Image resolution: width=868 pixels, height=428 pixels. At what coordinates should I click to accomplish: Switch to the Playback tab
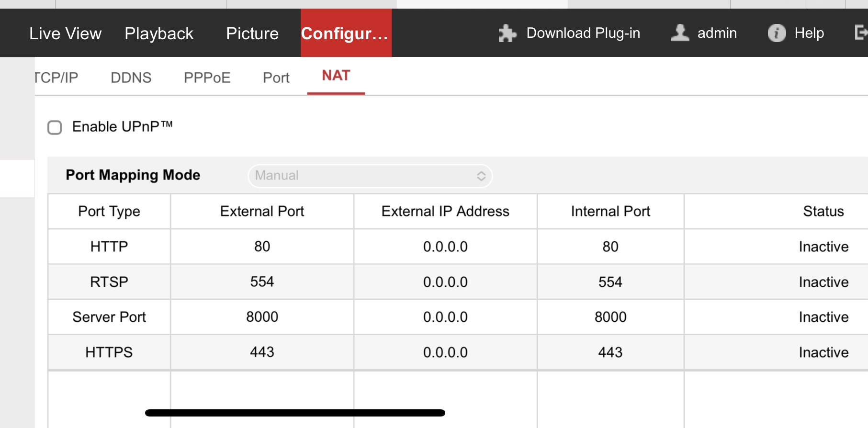point(159,34)
